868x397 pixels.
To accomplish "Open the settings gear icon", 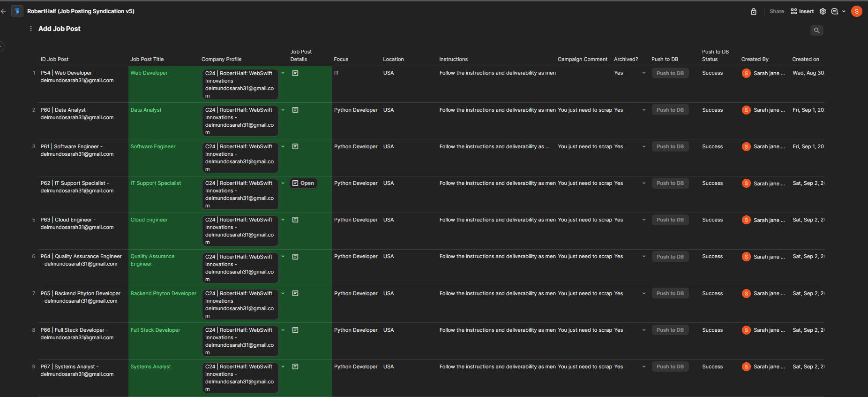I will click(823, 11).
